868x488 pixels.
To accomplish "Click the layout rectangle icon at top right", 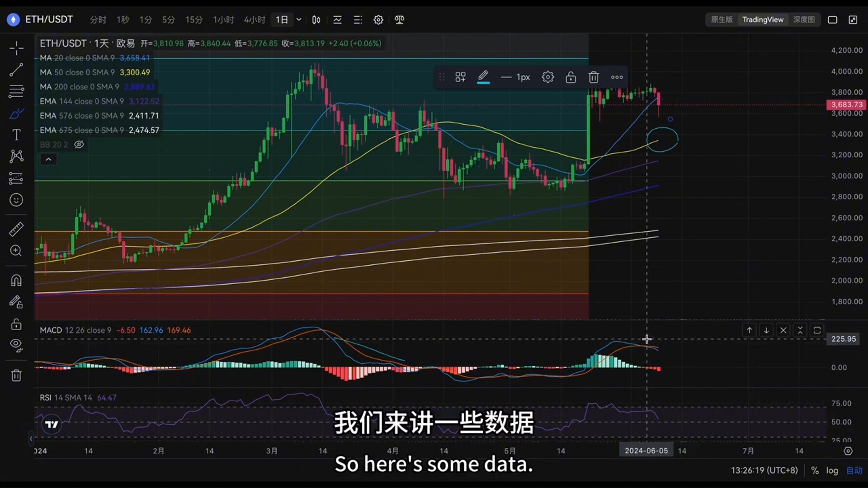I will [832, 20].
